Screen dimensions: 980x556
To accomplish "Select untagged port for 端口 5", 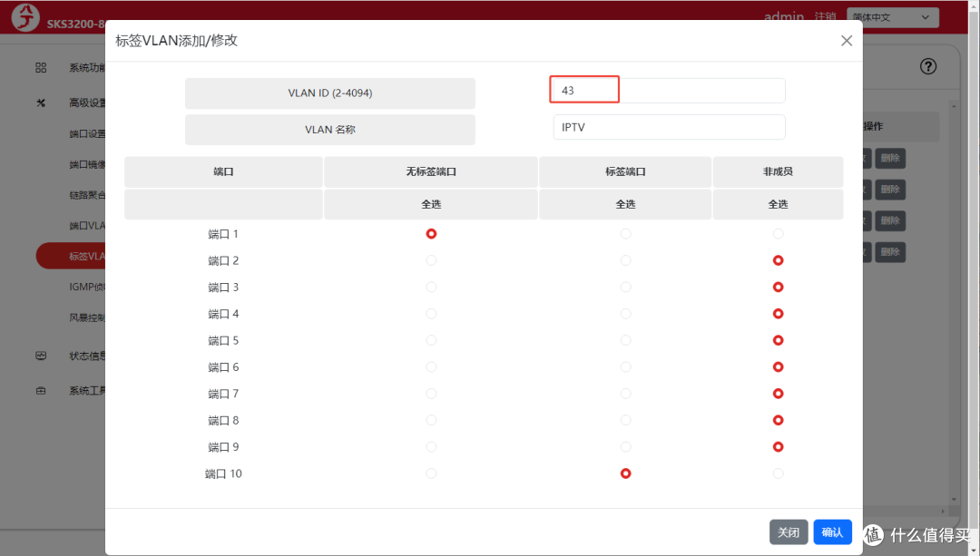I will coord(431,340).
